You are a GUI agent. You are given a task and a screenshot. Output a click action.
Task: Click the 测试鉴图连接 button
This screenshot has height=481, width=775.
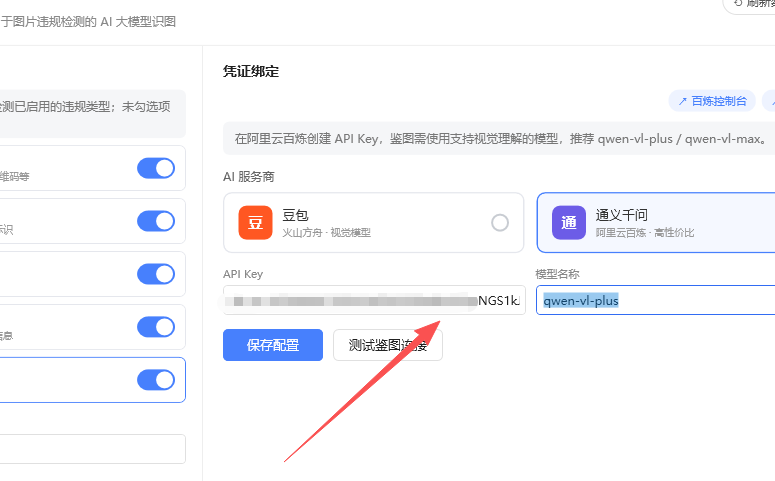(x=388, y=345)
